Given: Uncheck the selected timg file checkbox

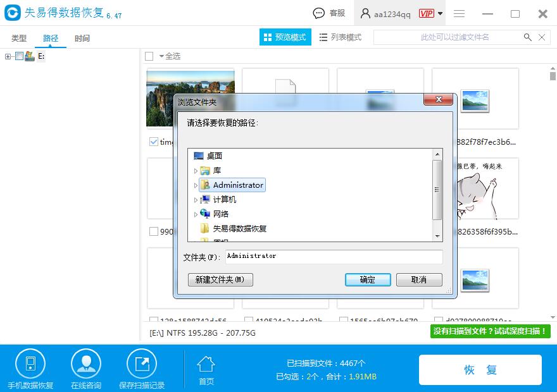Looking at the screenshot, I should 153,142.
